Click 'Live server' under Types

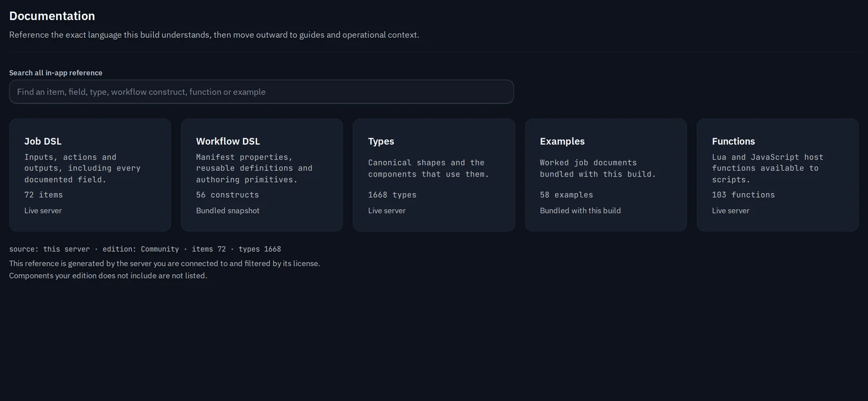click(x=387, y=211)
